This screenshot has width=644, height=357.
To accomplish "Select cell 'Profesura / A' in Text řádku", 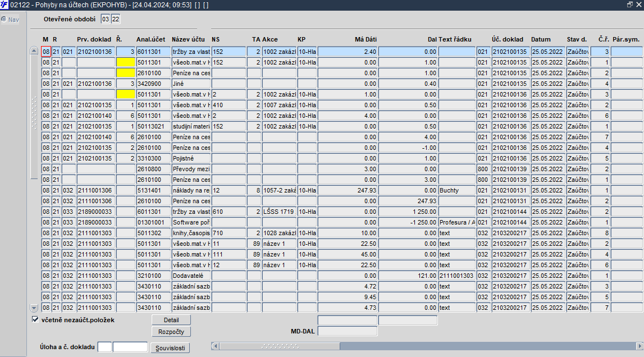I will tap(456, 223).
